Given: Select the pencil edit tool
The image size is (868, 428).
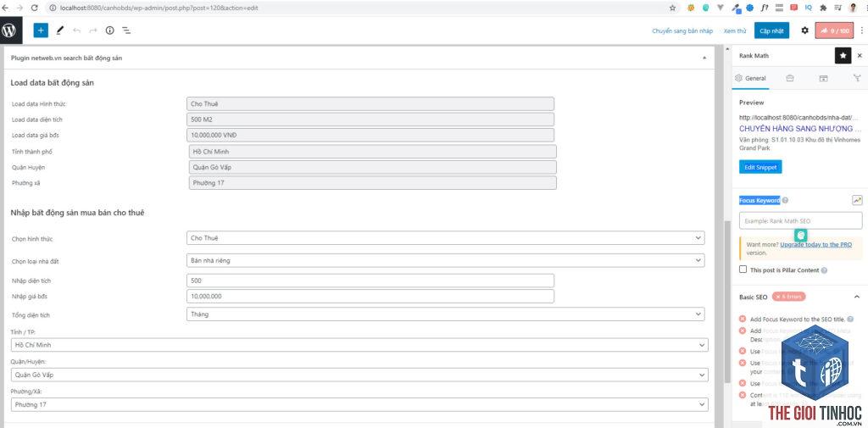Looking at the screenshot, I should pos(60,31).
